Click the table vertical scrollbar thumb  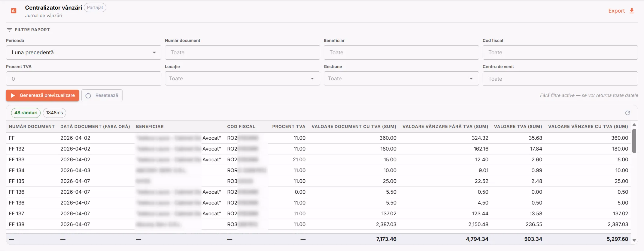pos(634,141)
